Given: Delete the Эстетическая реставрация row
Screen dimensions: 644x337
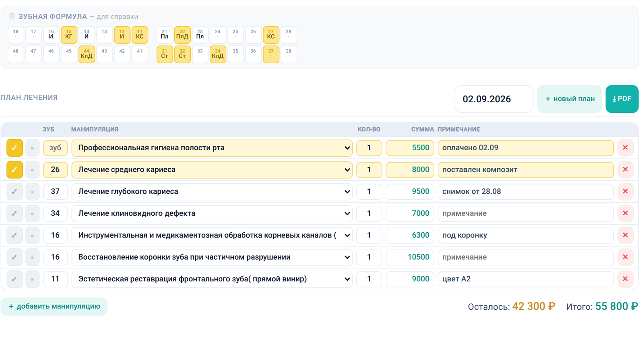Looking at the screenshot, I should pyautogui.click(x=625, y=279).
